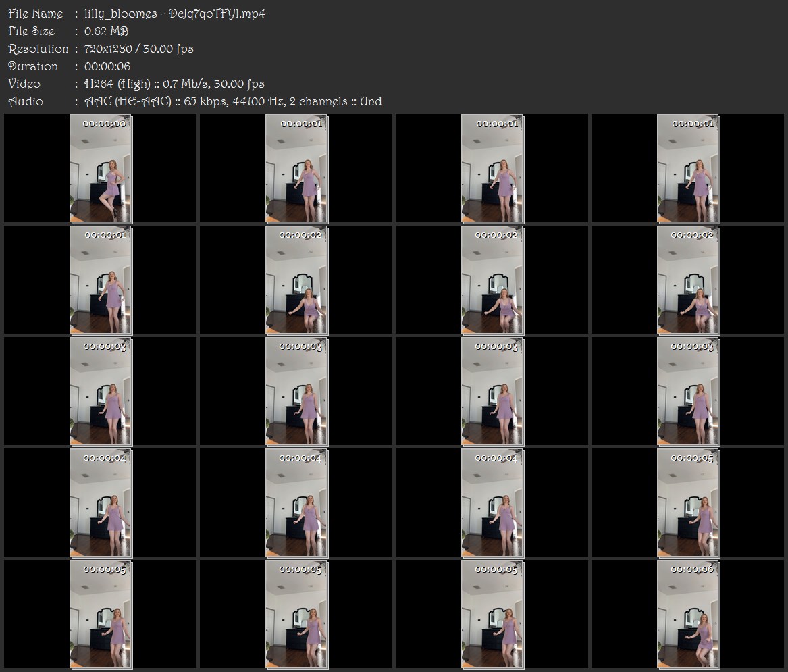This screenshot has width=788, height=672.
Task: Click the duration value "00:00:06" in the header
Action: tap(107, 66)
